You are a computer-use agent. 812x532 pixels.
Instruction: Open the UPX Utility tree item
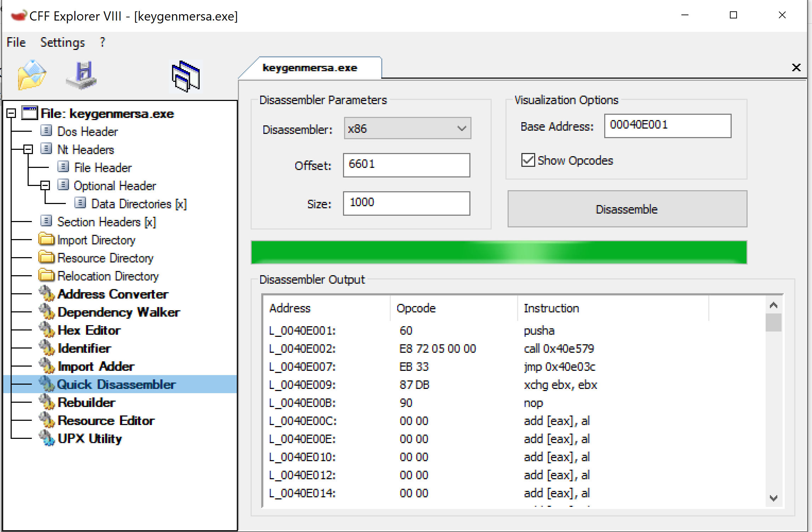90,438
